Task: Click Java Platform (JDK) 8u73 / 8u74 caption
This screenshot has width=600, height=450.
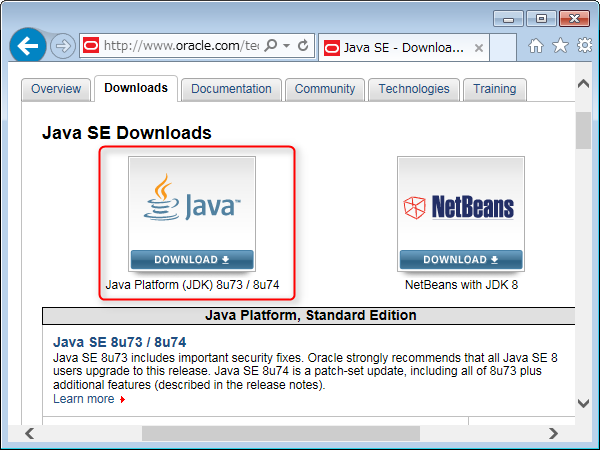Action: (x=192, y=285)
